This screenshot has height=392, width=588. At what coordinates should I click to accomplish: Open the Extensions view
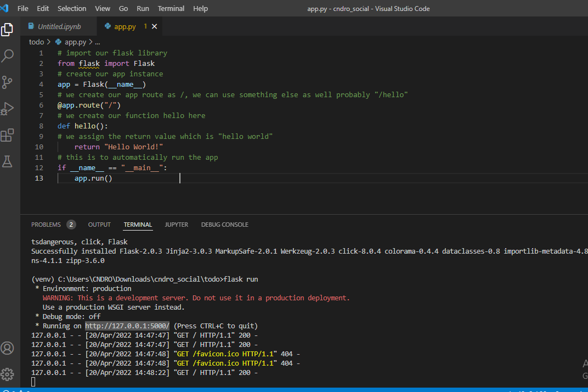[x=7, y=135]
